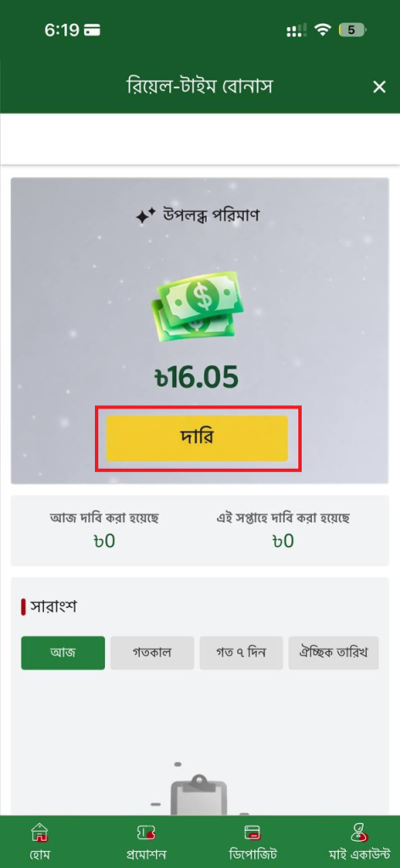
Task: Tap the এই সপ্তাহে দাবি করা হয়েছে amount
Action: 283,541
